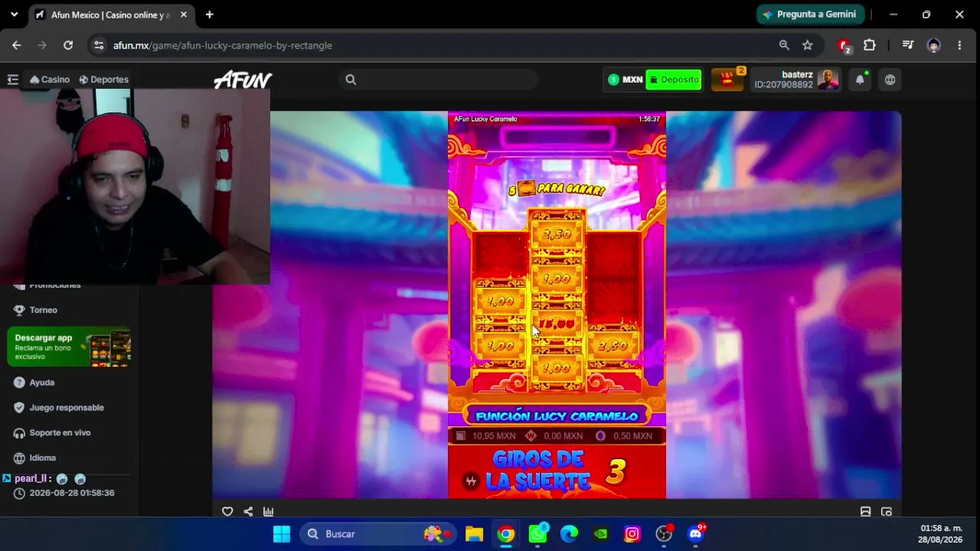Open Discord from the taskbar
Image resolution: width=980 pixels, height=551 pixels.
click(695, 534)
